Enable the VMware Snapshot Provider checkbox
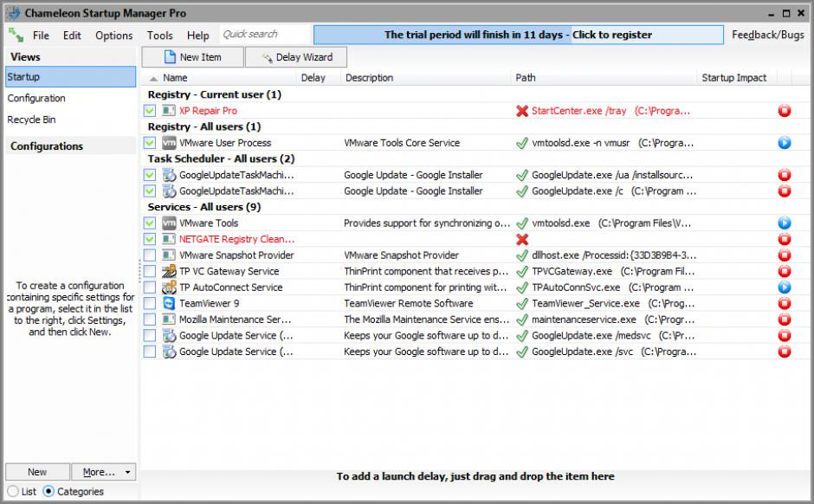 coord(150,255)
